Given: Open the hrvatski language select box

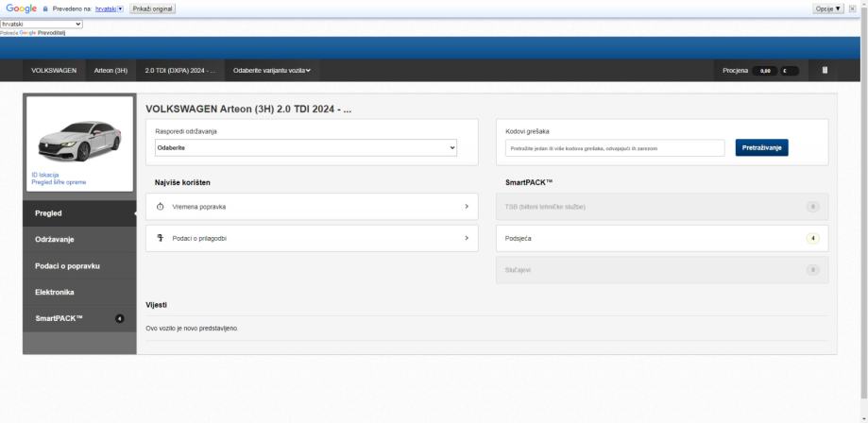Looking at the screenshot, I should (x=42, y=25).
